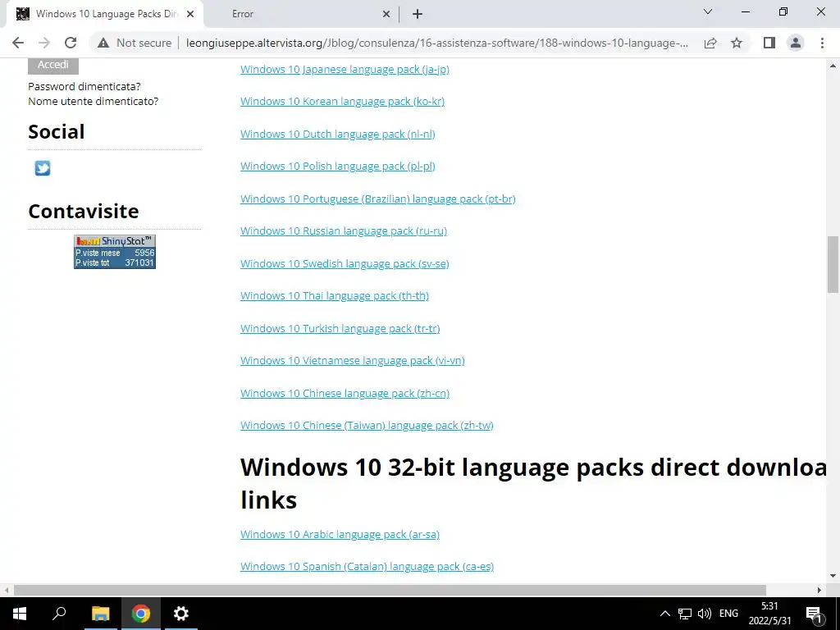Image resolution: width=840 pixels, height=630 pixels.
Task: Click the scroll left arrow
Action: [x=6, y=590]
